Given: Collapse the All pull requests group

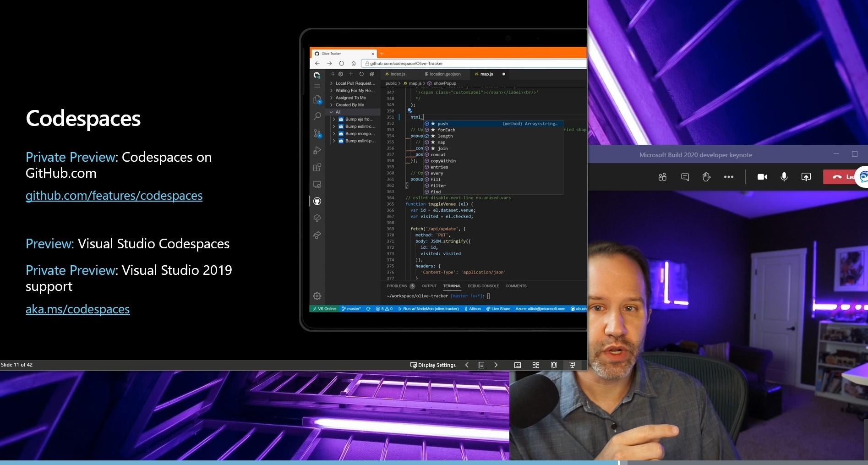Looking at the screenshot, I should pyautogui.click(x=353, y=112).
